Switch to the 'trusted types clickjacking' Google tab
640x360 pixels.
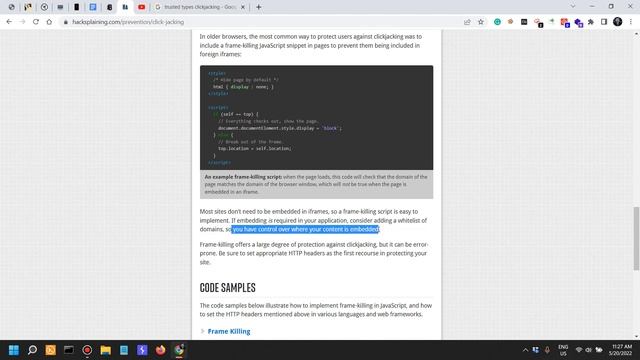coord(195,7)
